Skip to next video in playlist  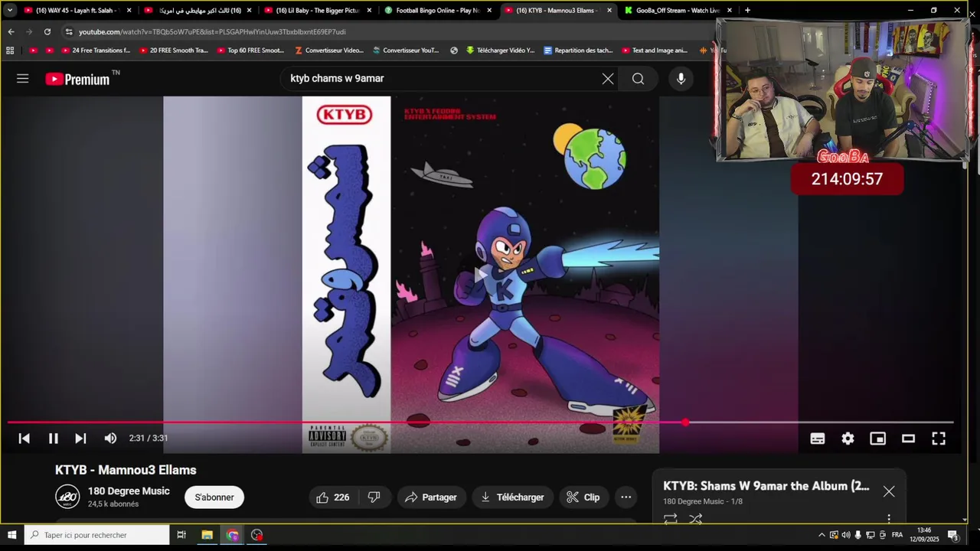tap(80, 438)
